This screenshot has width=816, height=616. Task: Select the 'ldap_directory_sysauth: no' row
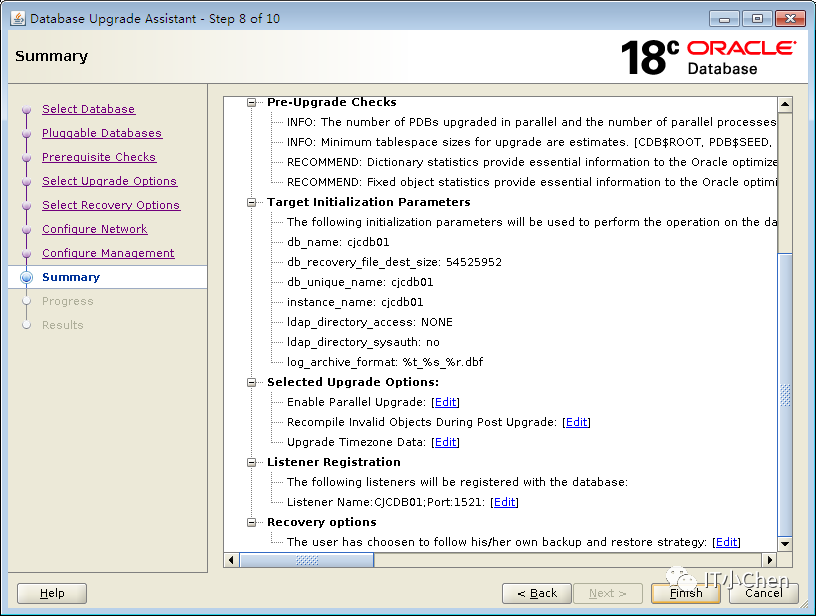click(363, 342)
